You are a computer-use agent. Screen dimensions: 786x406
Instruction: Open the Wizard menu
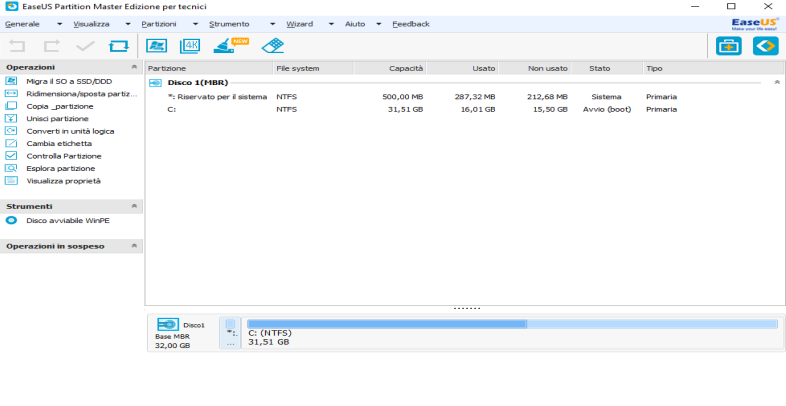coord(300,24)
